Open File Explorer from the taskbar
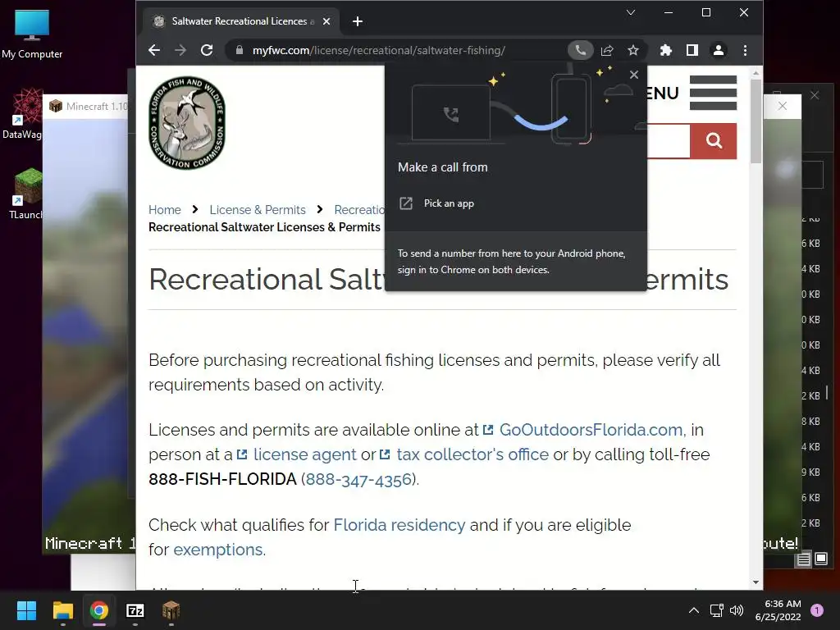The height and width of the screenshot is (630, 840). tap(62, 610)
